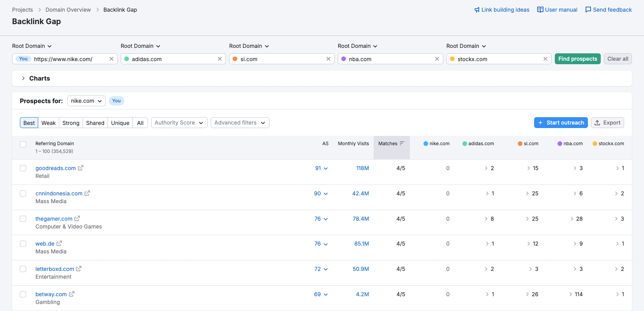Click the megaphone Link building ideas icon
This screenshot has width=644, height=311.
(x=477, y=10)
